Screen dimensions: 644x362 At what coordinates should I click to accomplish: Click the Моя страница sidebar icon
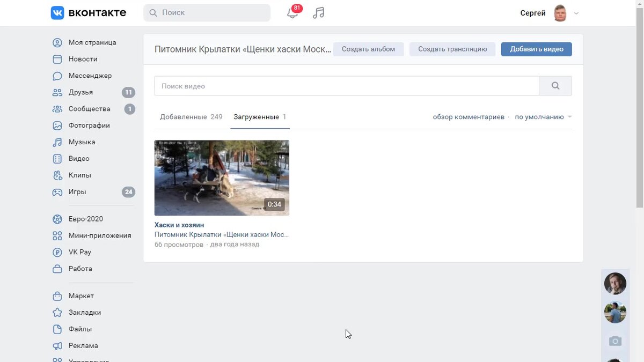[57, 42]
